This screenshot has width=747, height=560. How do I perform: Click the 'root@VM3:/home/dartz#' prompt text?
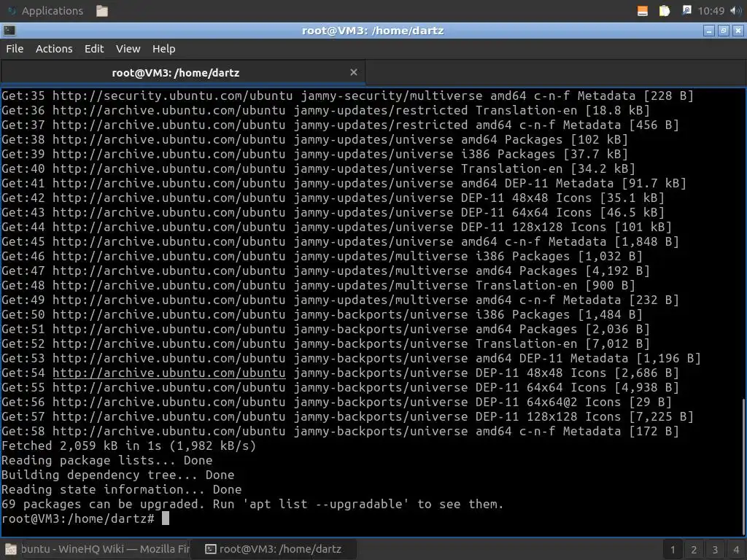pyautogui.click(x=77, y=518)
